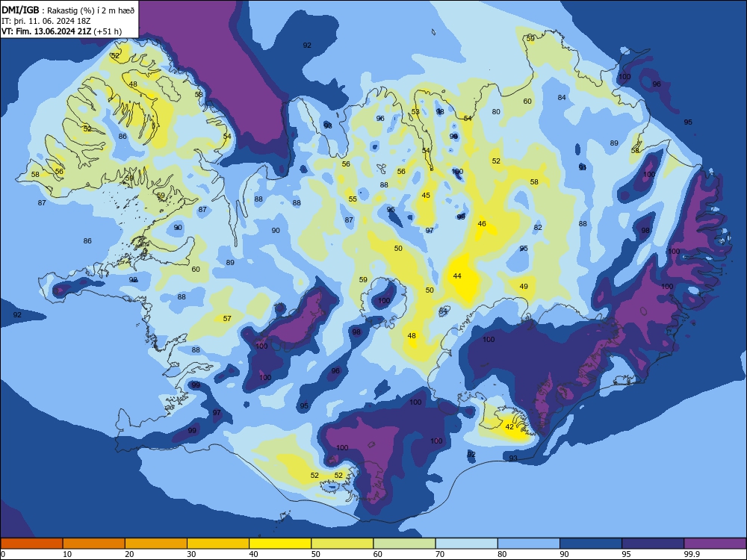Click the "57" humidity value on the map
This screenshot has width=747, height=560.
tap(227, 319)
